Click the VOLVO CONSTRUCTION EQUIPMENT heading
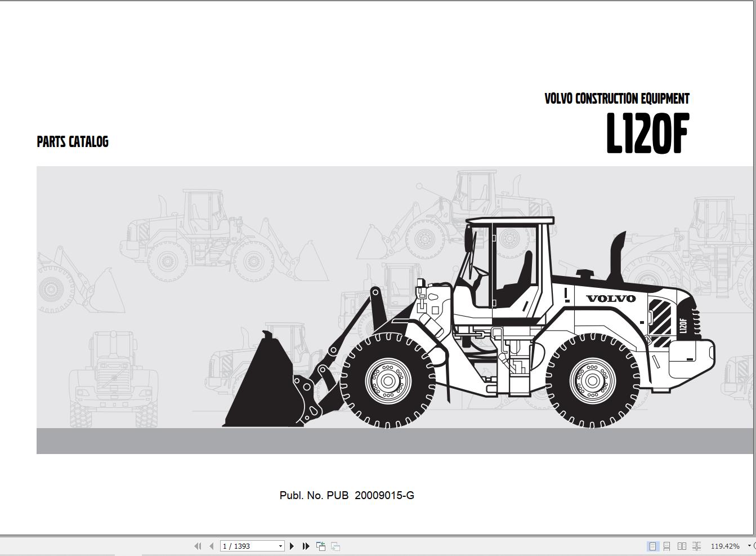 [617, 99]
